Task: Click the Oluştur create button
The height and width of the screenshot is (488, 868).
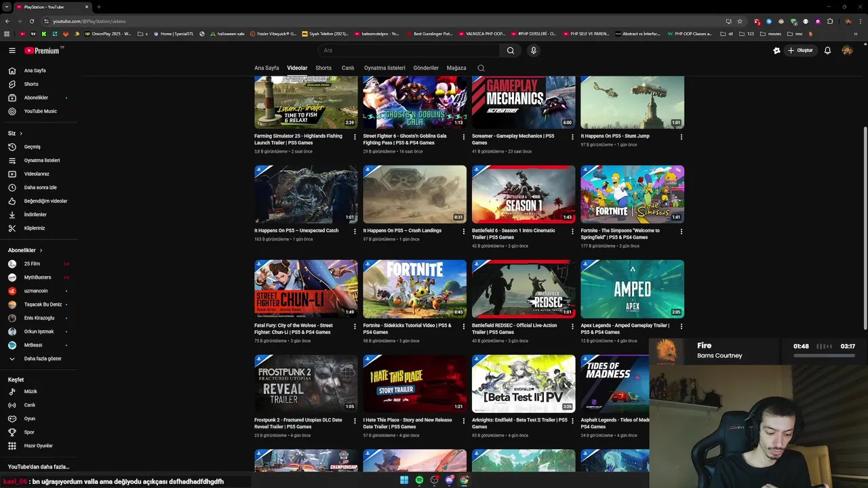Action: coord(800,50)
